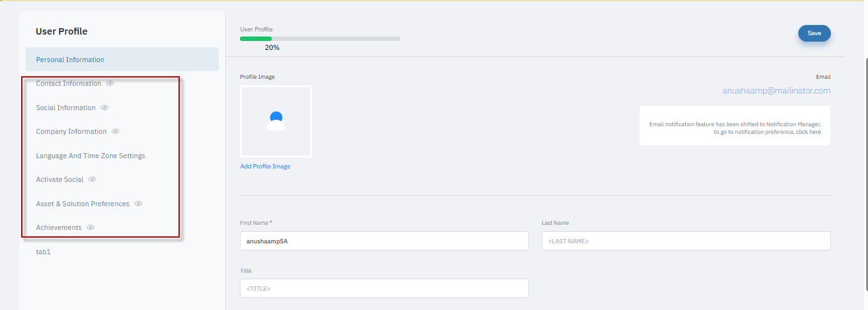Toggle visibility eye for Company Information
The width and height of the screenshot is (868, 310).
tap(116, 131)
